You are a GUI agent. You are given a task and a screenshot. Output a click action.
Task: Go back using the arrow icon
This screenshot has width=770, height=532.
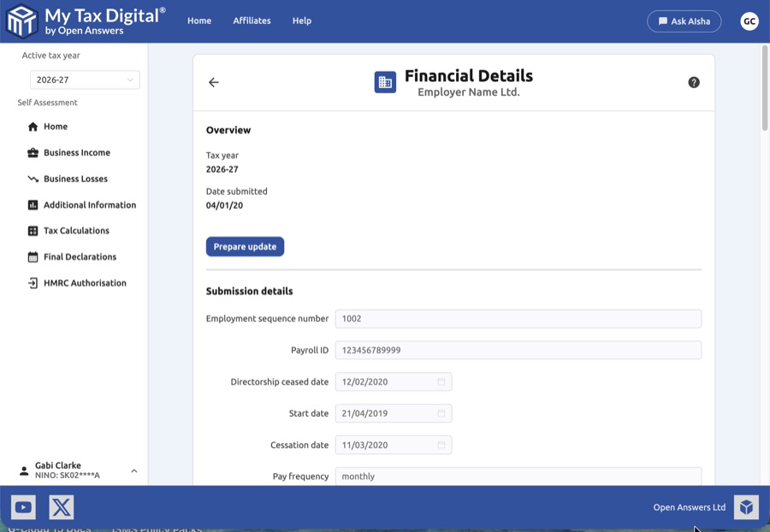tap(213, 82)
